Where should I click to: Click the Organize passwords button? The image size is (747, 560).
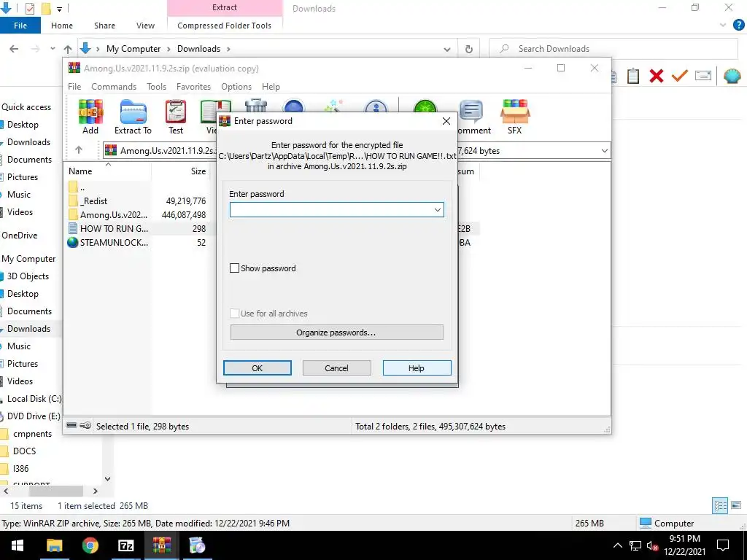337,332
